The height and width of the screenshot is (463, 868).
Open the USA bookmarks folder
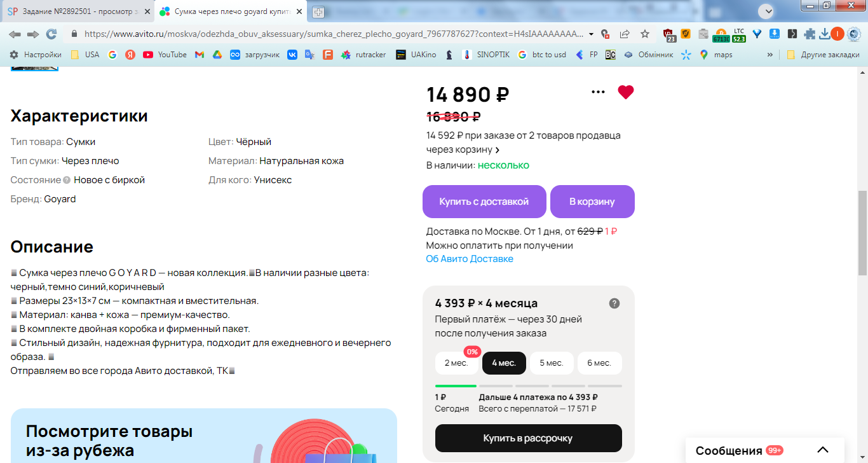click(85, 55)
